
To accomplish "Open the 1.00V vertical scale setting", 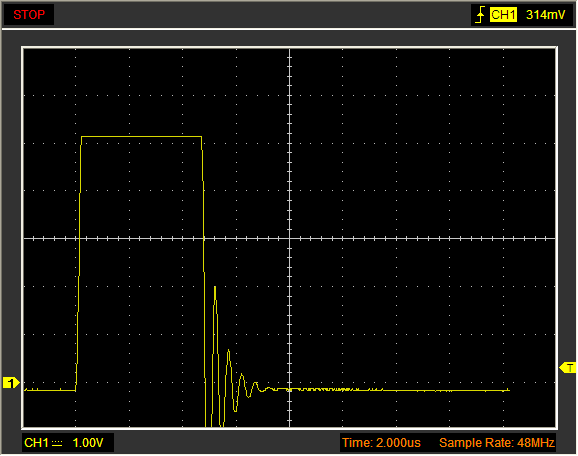I will tap(88, 443).
